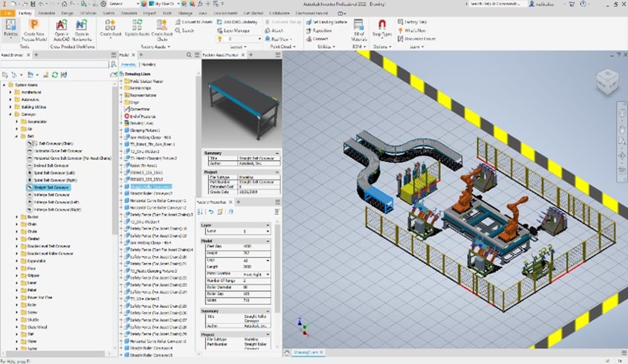
Task: Collapse the Conveyor folder
Action: click(11, 114)
